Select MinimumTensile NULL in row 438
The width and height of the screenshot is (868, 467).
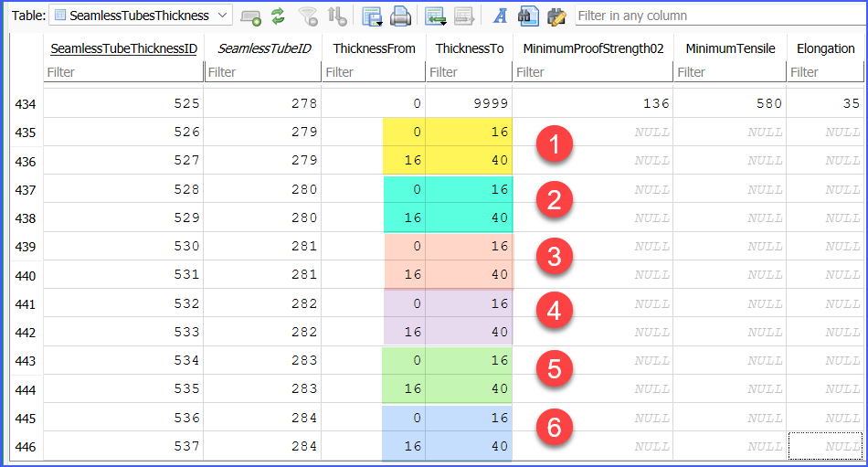coord(730,218)
